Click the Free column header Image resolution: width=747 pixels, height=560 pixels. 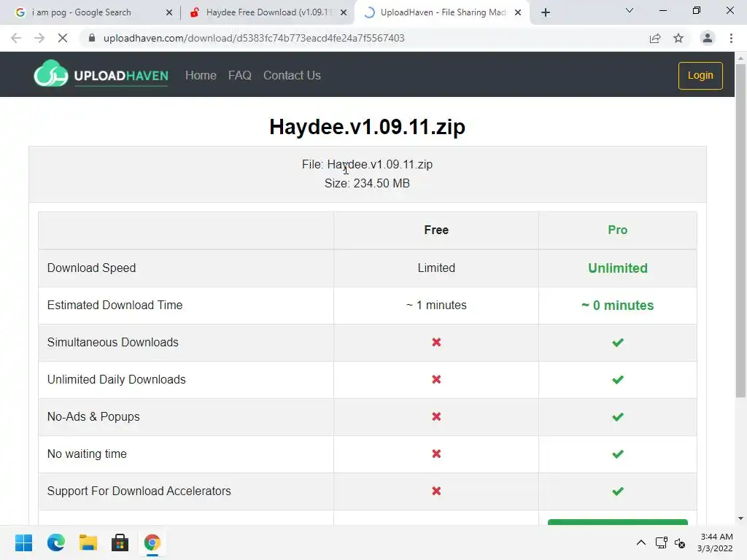436,230
